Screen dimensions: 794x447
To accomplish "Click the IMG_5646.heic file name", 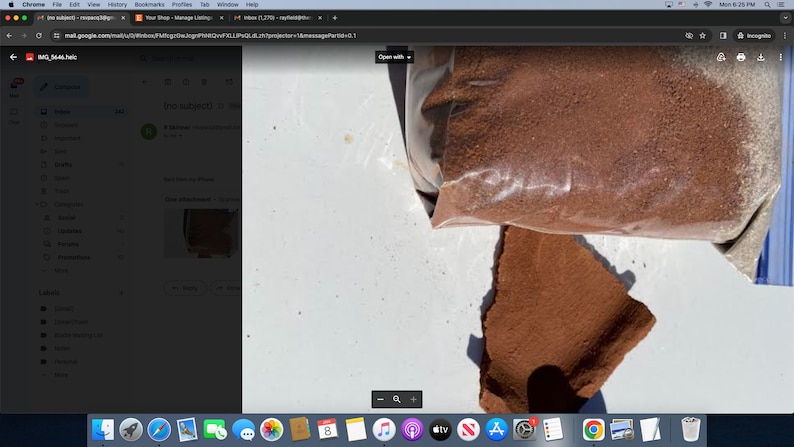I will (57, 57).
